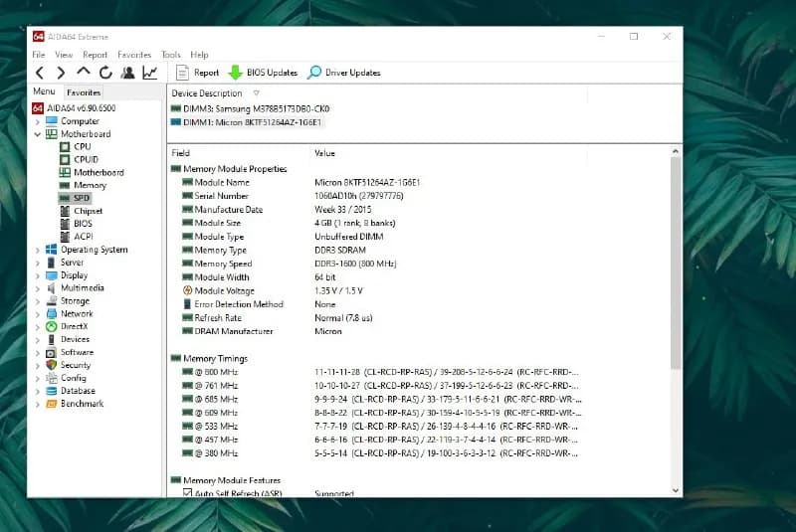
Task: Open the Favorites menu
Action: [x=134, y=55]
